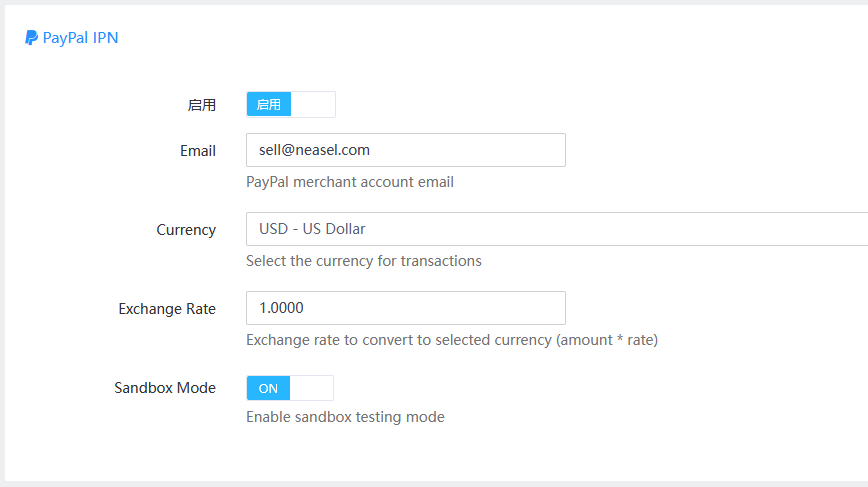Click the PayPal IPN heading text
Image resolution: width=868 pixels, height=487 pixels.
point(80,38)
